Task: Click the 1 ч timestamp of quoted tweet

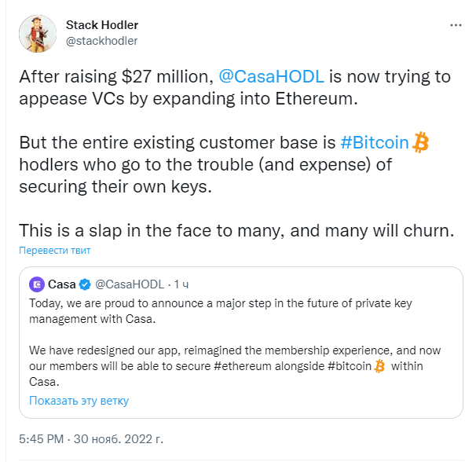Action: click(x=181, y=284)
